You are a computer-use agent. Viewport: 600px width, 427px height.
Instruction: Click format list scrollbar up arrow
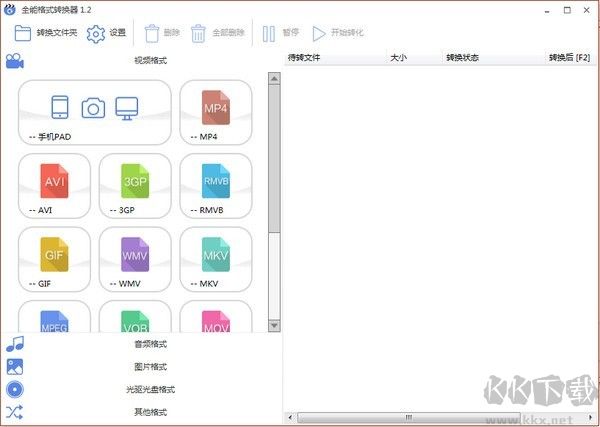tap(274, 78)
